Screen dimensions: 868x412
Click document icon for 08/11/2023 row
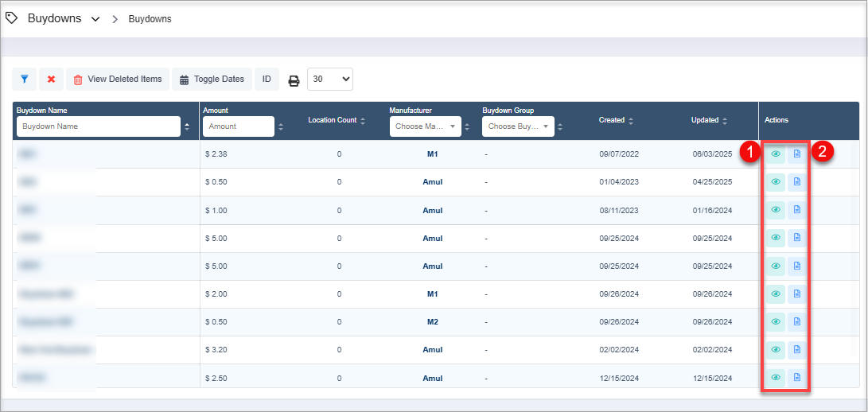[x=797, y=210]
